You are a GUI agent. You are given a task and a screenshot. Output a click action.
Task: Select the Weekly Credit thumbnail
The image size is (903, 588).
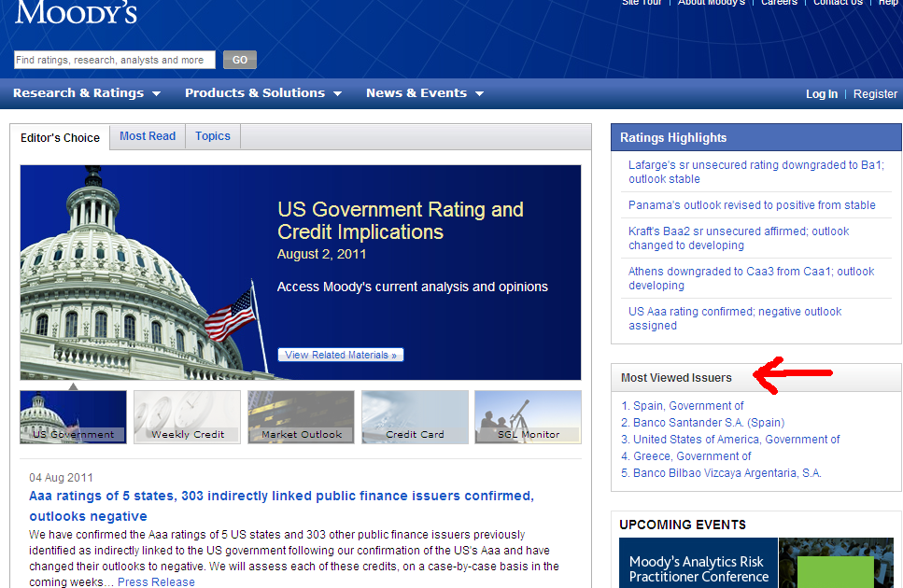pyautogui.click(x=187, y=417)
